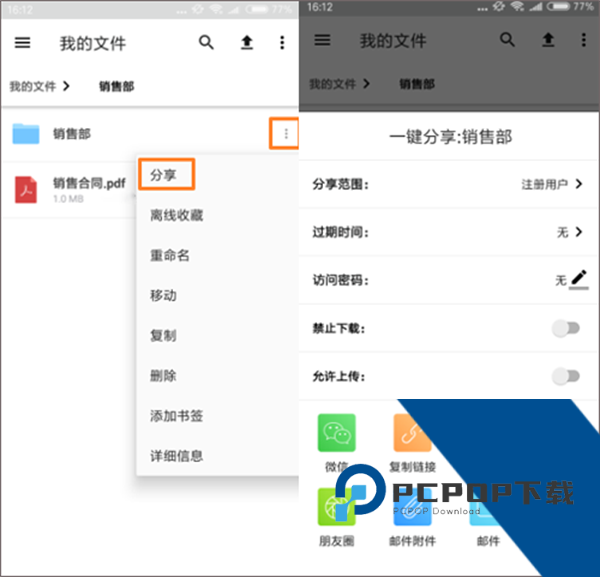The height and width of the screenshot is (577, 600).
Task: Tap 销售合同.pdf file name
Action: pyautogui.click(x=89, y=183)
